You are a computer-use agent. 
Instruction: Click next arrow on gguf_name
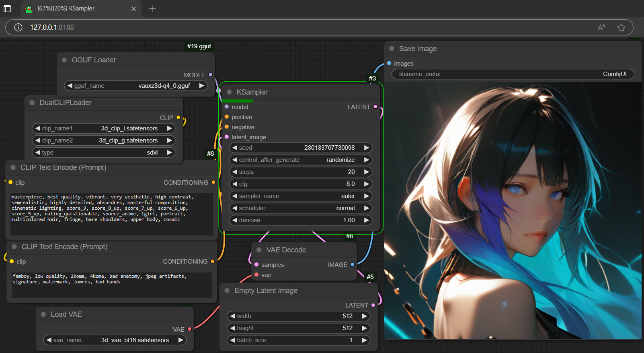(x=202, y=86)
